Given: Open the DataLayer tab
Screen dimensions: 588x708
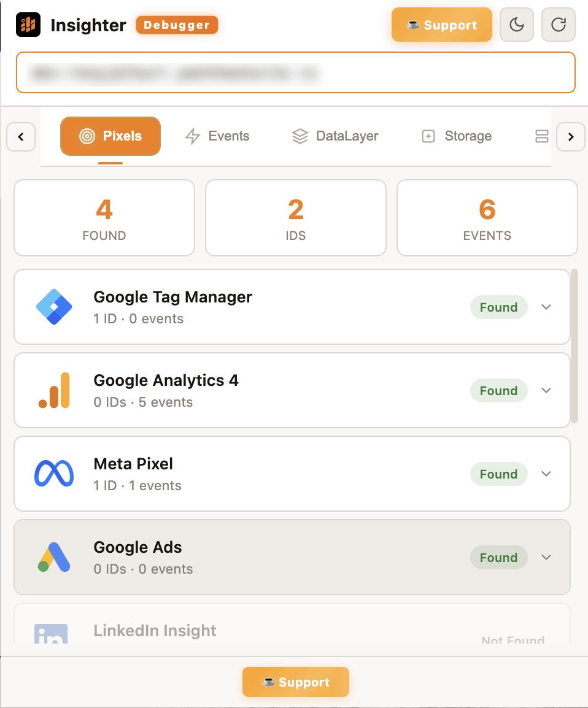Looking at the screenshot, I should 335,136.
